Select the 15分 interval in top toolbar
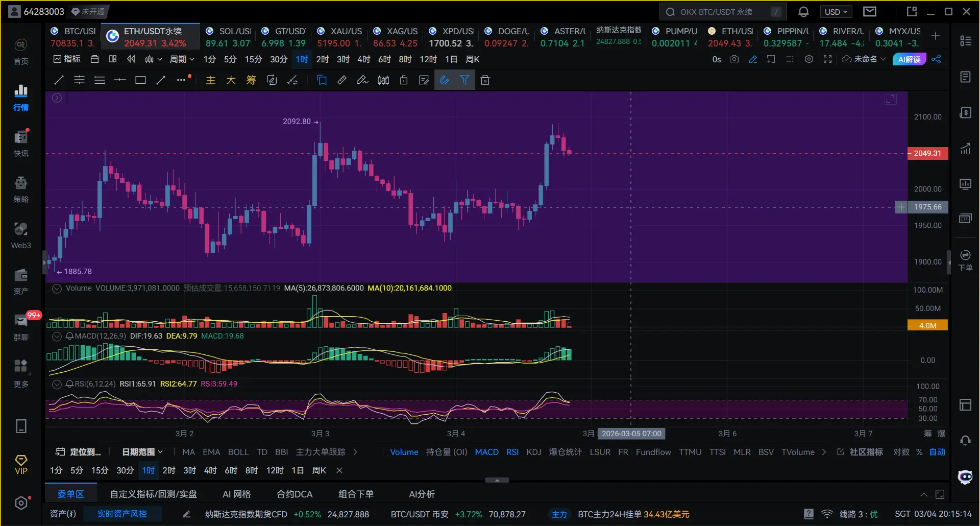980x526 pixels. pyautogui.click(x=253, y=59)
